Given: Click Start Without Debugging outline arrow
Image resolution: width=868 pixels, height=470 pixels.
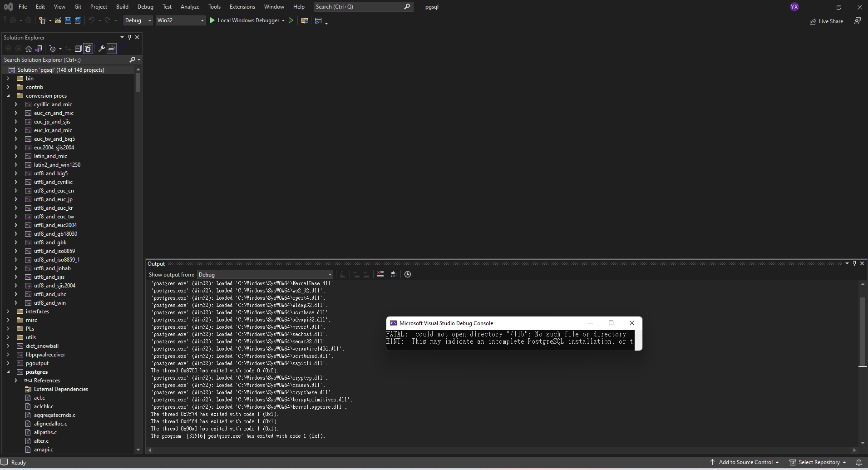Looking at the screenshot, I should [291, 20].
